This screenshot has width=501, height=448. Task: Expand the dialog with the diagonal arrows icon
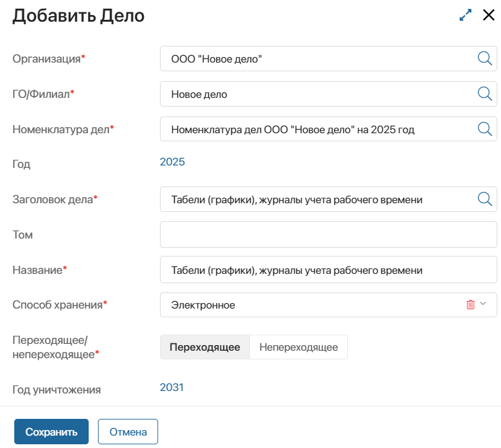(465, 15)
